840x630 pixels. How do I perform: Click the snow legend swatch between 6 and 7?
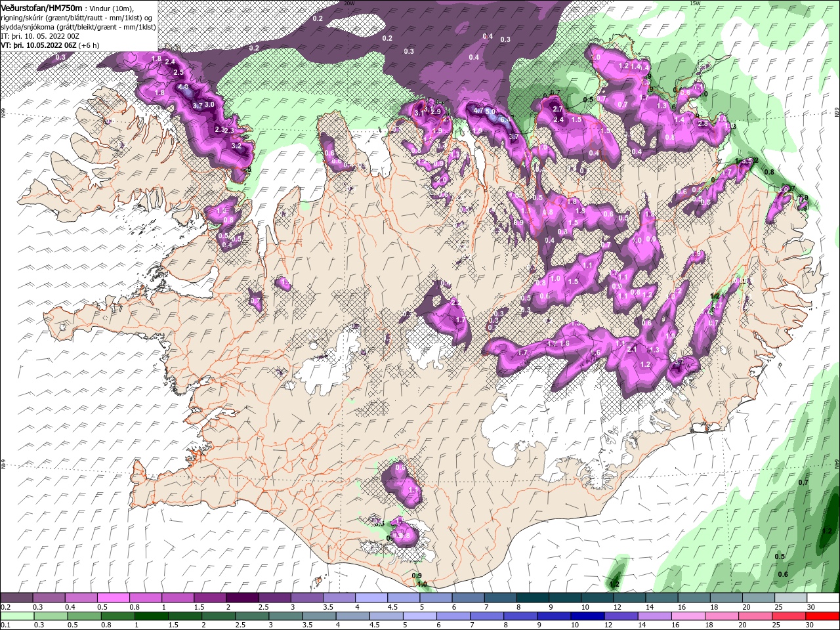[469, 598]
